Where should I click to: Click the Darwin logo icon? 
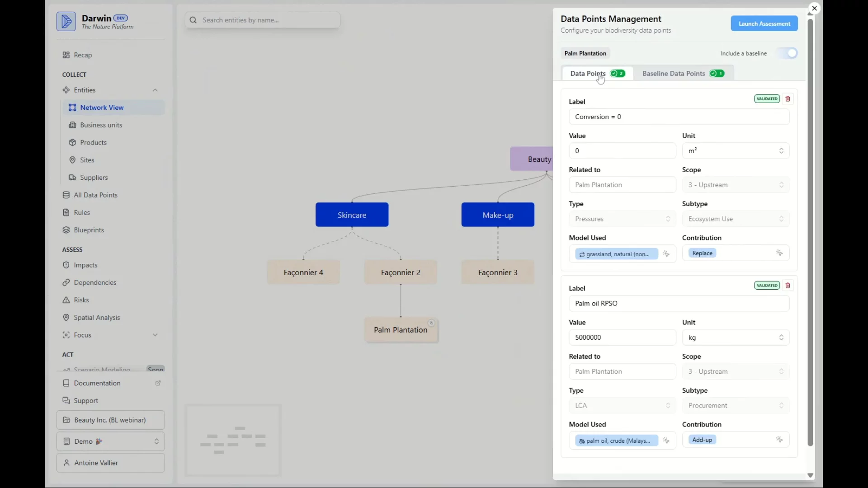tap(66, 22)
